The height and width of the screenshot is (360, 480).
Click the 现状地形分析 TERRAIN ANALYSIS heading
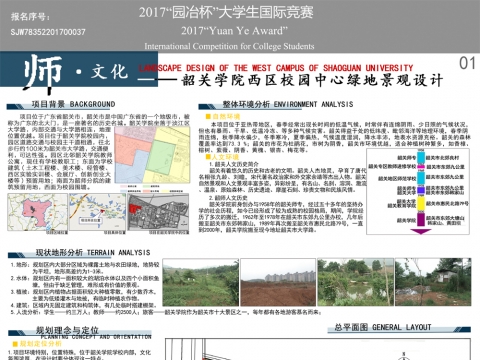(93, 253)
